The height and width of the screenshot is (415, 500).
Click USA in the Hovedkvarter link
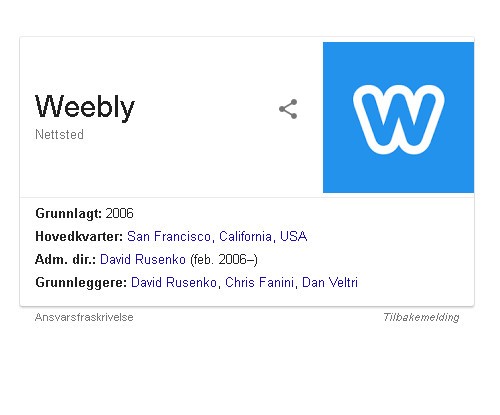293,236
